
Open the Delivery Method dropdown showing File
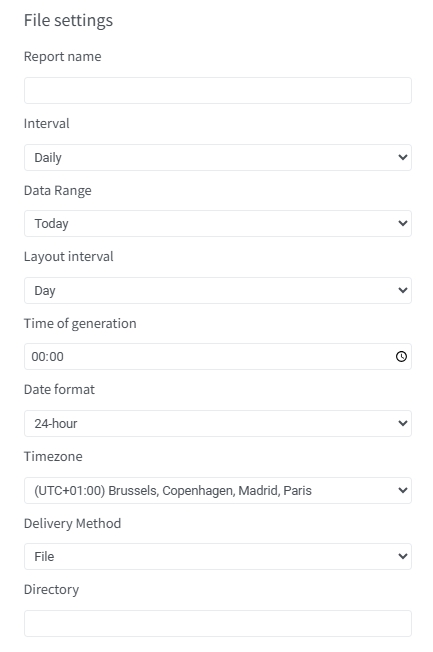click(218, 556)
